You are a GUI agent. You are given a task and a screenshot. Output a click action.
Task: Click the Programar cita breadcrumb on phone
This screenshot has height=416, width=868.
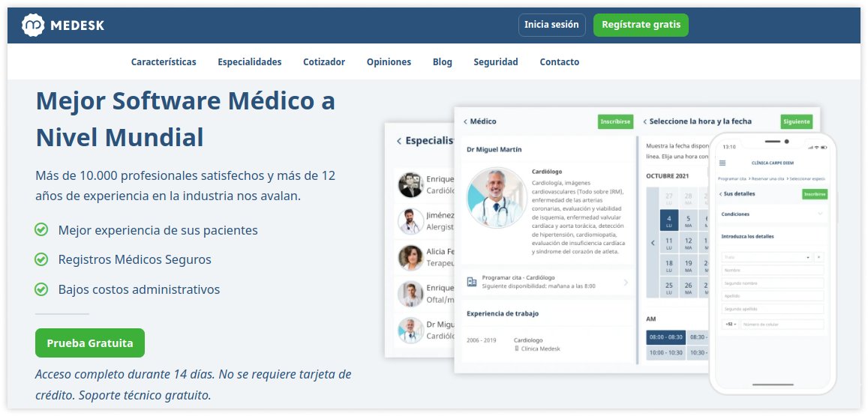tap(731, 178)
